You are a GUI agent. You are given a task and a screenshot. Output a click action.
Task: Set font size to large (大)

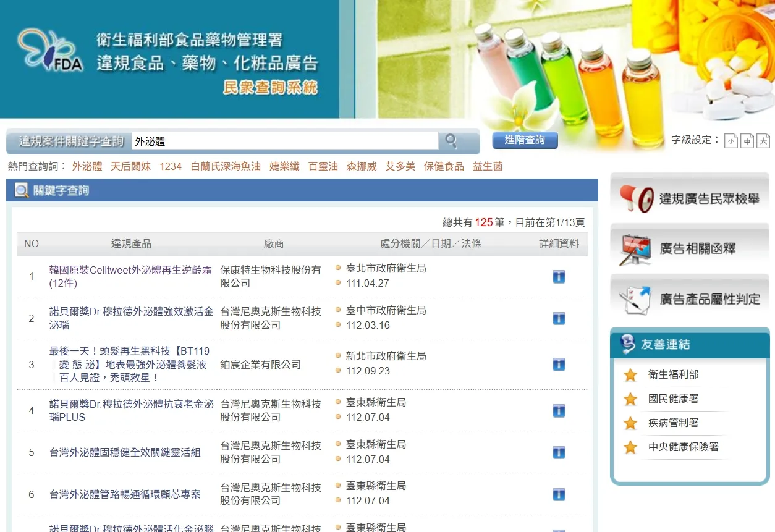pyautogui.click(x=763, y=141)
